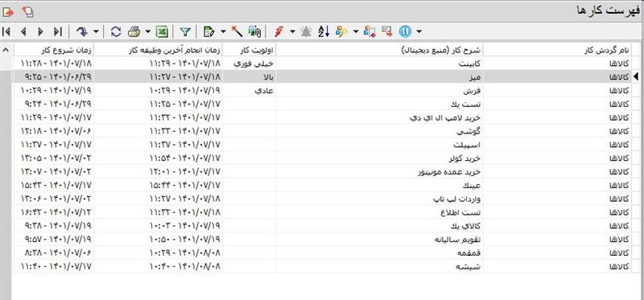
Task: Open dropdown beside users key icon
Action: (356, 31)
